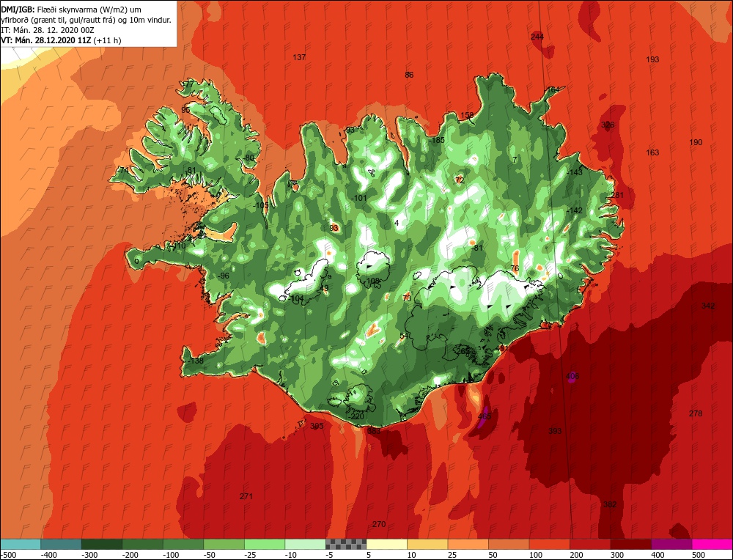Click the value 278 in the southeast
This screenshot has height=560, width=733.
coord(696,413)
